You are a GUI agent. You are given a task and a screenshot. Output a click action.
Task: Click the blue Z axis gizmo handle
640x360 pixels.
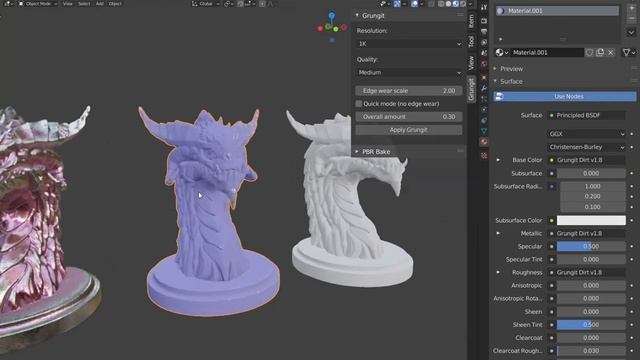[x=332, y=16]
